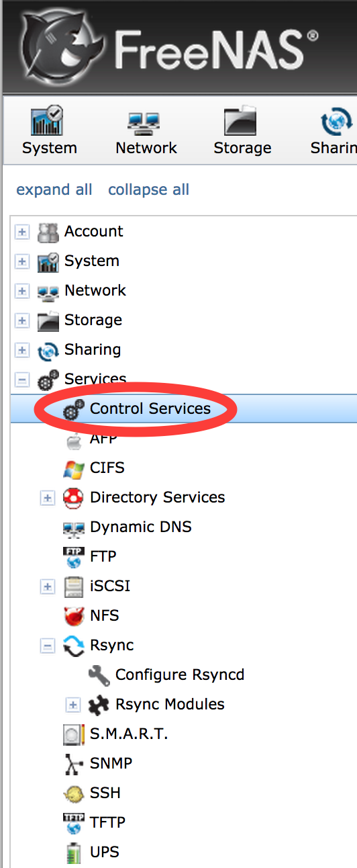Expand the Rsync Modules node
Viewport: 357px width, 868px height.
(73, 705)
